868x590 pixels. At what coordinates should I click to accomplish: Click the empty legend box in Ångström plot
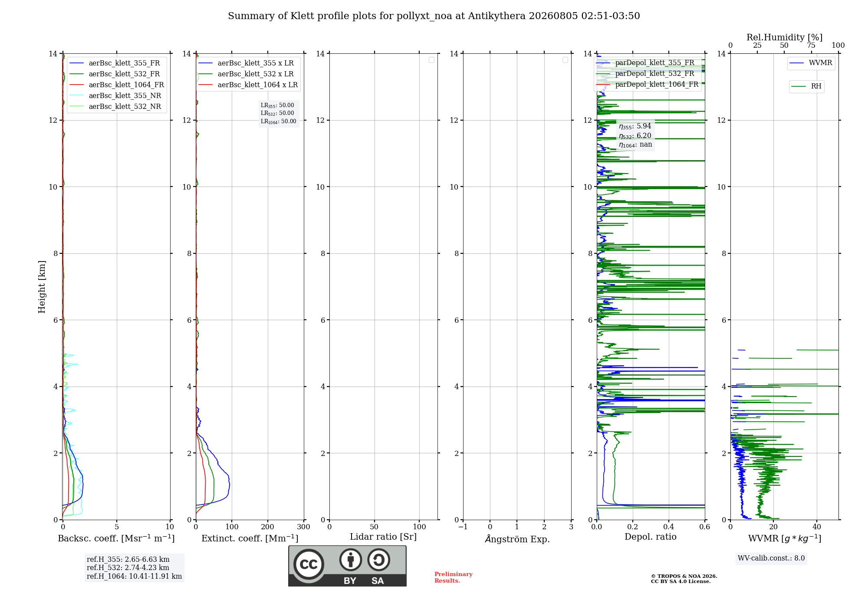click(x=565, y=60)
